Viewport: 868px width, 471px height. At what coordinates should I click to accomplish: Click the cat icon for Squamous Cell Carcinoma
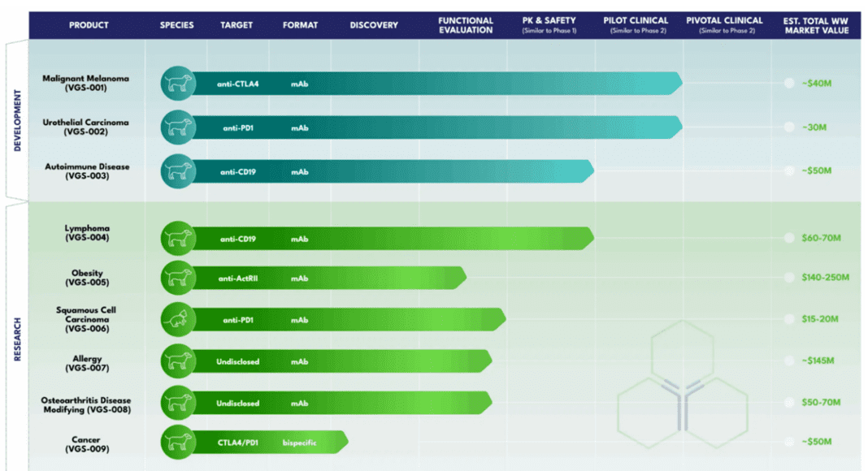(x=177, y=320)
